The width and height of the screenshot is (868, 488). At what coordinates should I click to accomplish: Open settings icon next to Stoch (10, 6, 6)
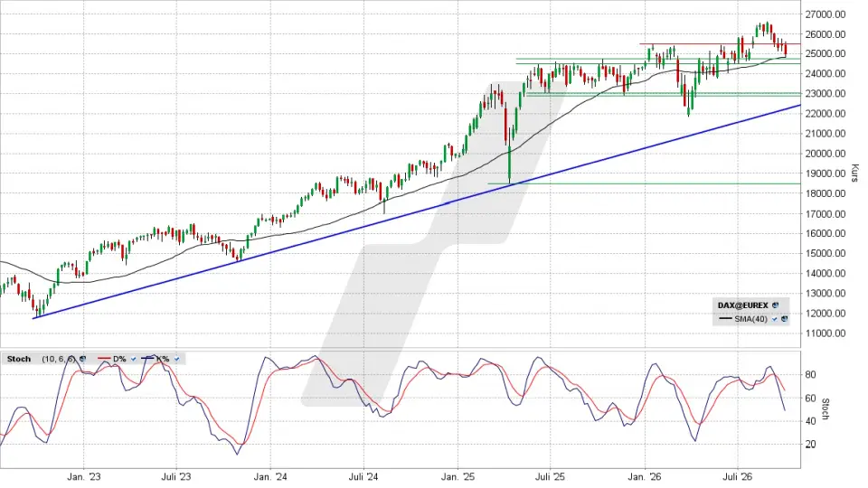point(82,359)
